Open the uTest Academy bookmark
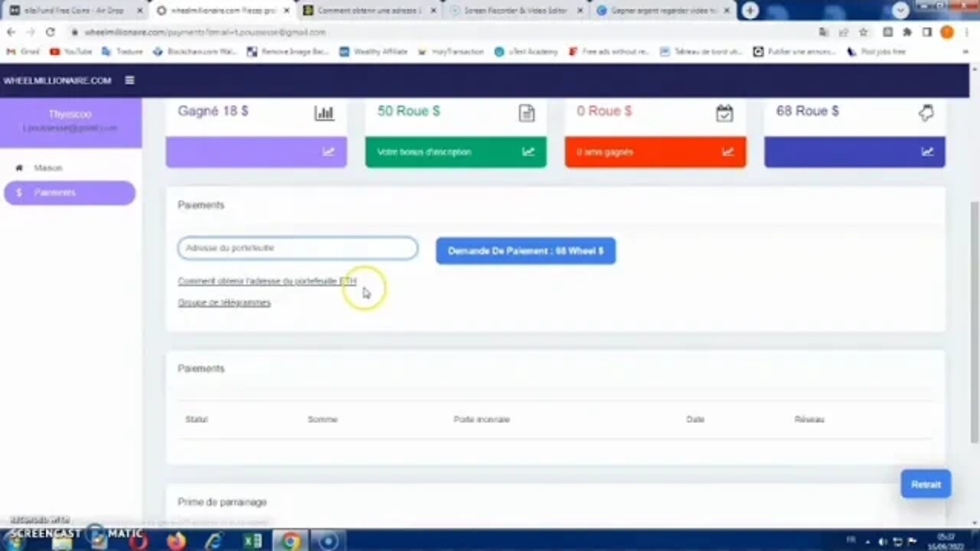Viewport: 980px width, 551px height. [x=526, y=51]
